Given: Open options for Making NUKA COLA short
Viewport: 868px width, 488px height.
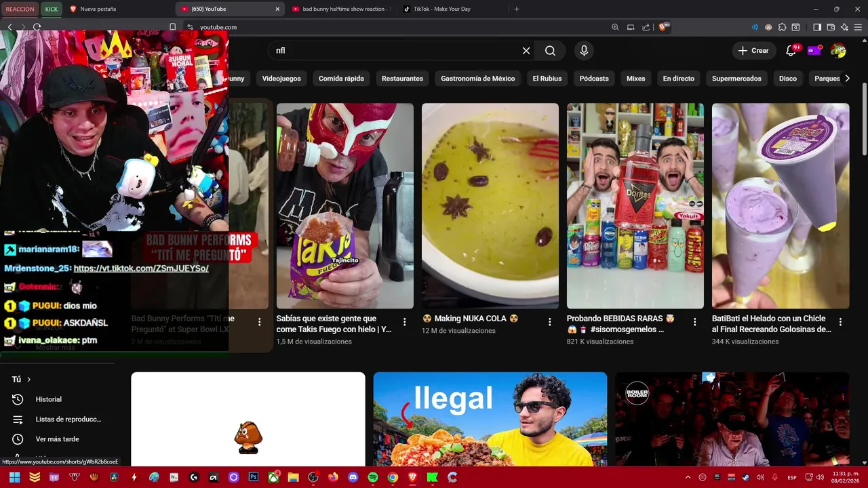Looking at the screenshot, I should coord(549,322).
